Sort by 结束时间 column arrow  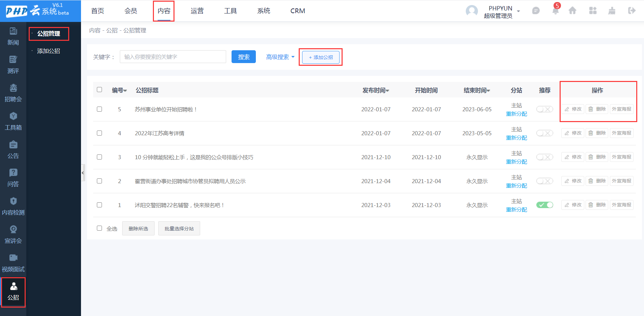(x=488, y=91)
